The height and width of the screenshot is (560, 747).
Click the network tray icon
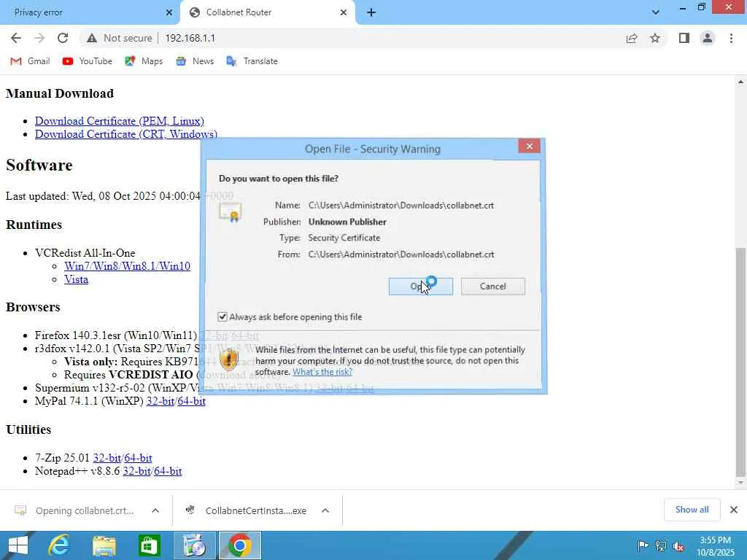point(661,545)
